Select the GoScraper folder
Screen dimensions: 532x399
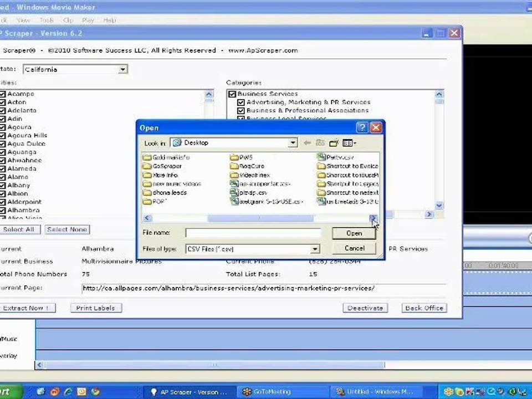(x=162, y=166)
